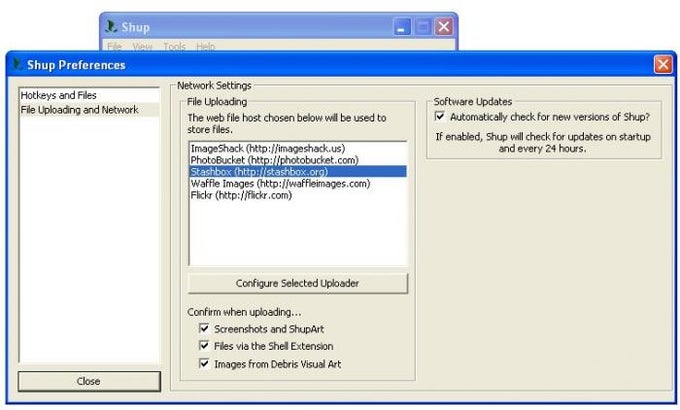Select File Uploading and Network category

(x=89, y=110)
